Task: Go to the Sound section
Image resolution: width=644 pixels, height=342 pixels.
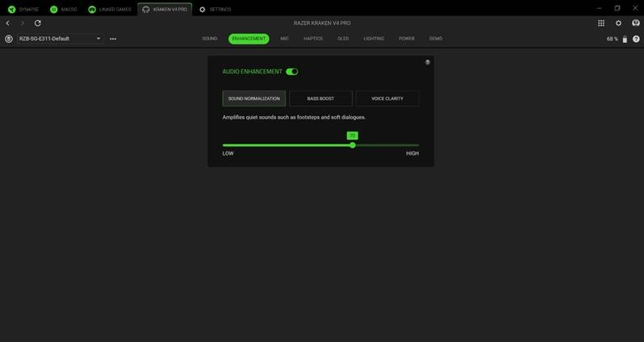Action: (210, 39)
